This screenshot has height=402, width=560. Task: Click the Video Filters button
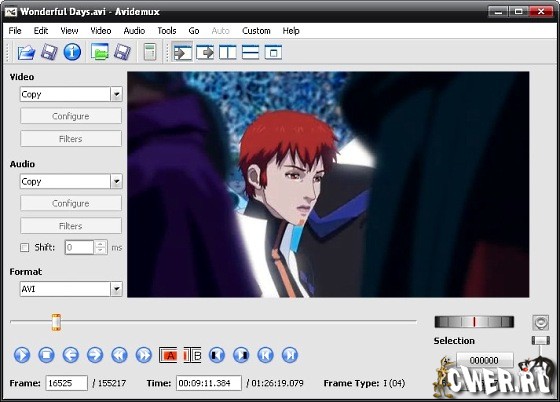pos(71,139)
